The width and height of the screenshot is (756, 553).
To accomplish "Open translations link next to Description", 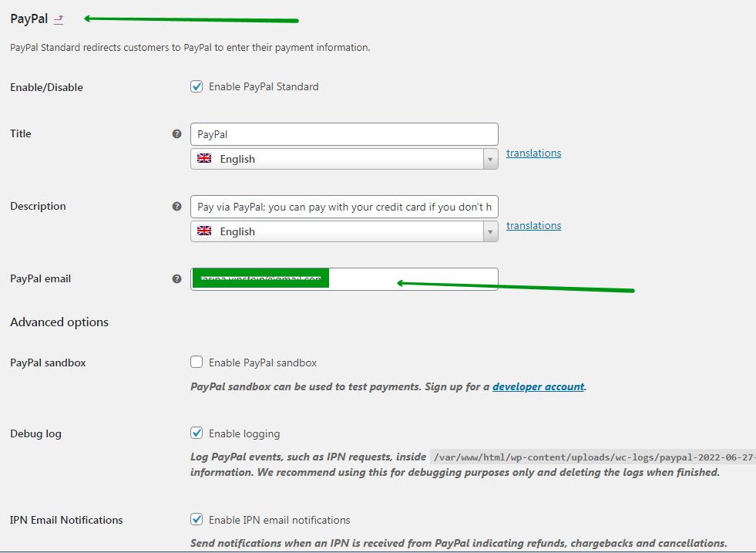I will pyautogui.click(x=533, y=226).
